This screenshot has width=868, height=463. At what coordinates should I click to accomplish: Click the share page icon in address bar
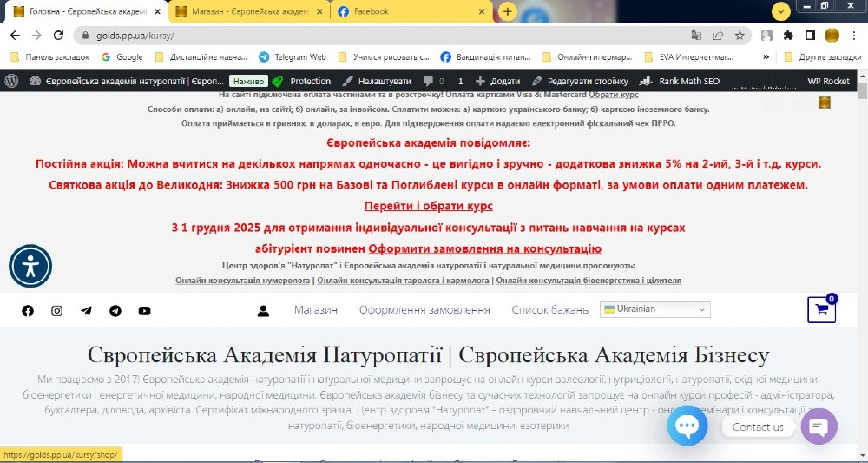[718, 36]
